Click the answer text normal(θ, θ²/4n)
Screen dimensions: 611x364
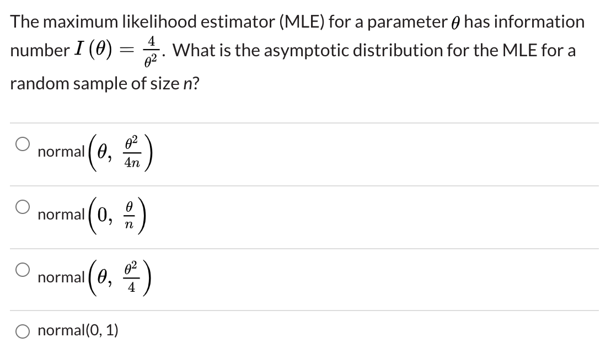(x=94, y=152)
